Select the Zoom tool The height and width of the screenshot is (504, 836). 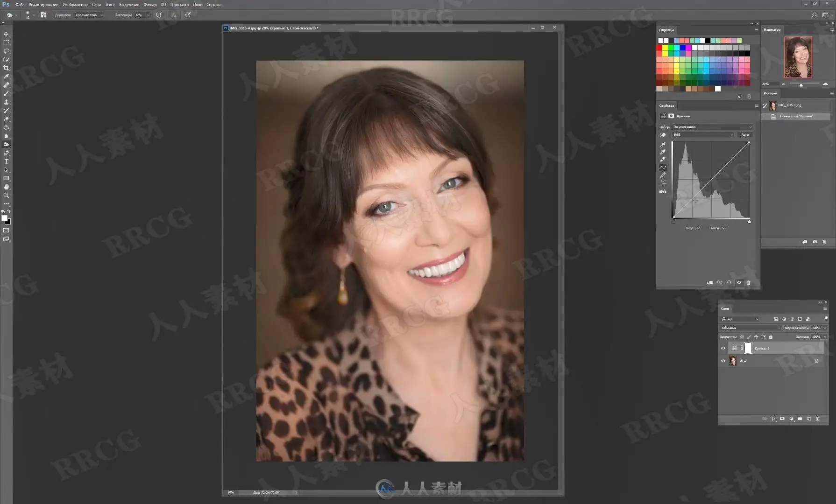(6, 195)
